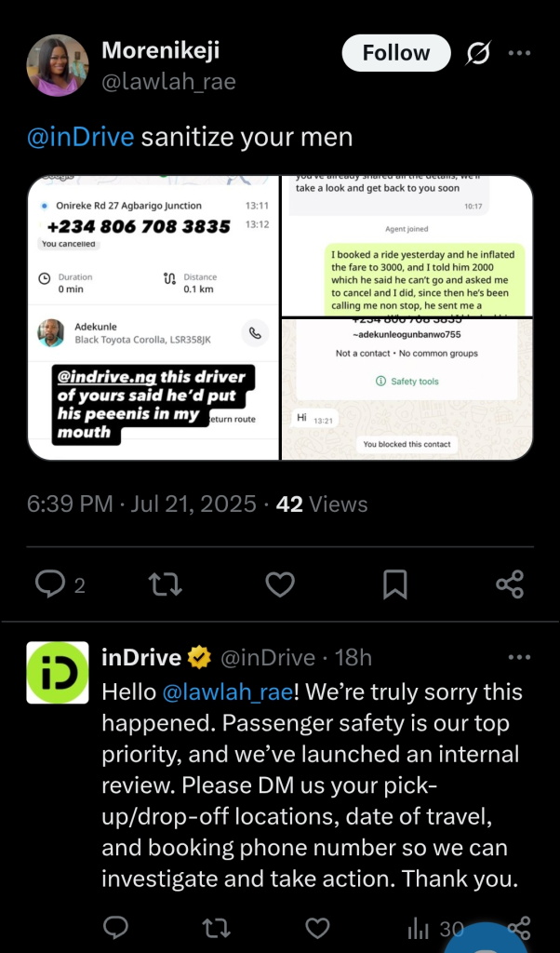
Task: Share the main post
Action: 510,584
